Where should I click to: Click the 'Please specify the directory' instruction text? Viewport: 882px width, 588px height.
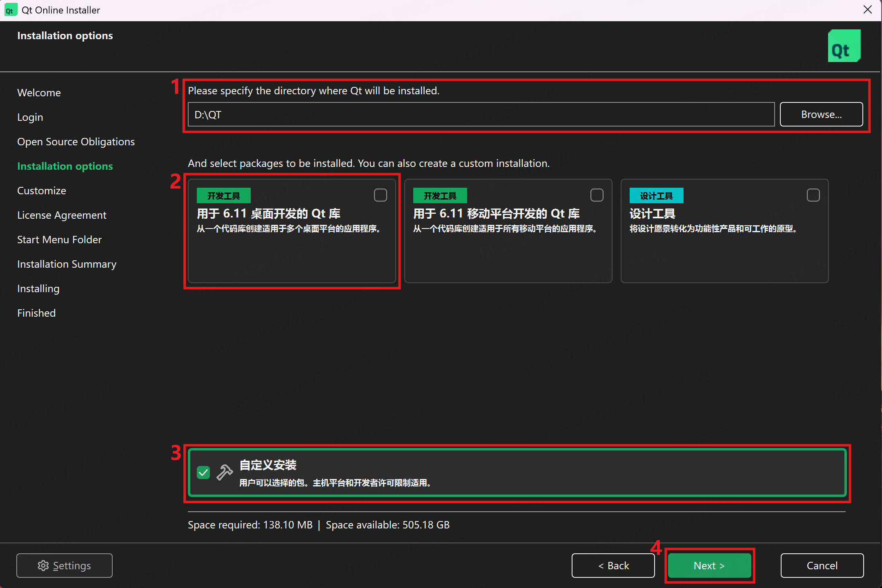pos(314,91)
